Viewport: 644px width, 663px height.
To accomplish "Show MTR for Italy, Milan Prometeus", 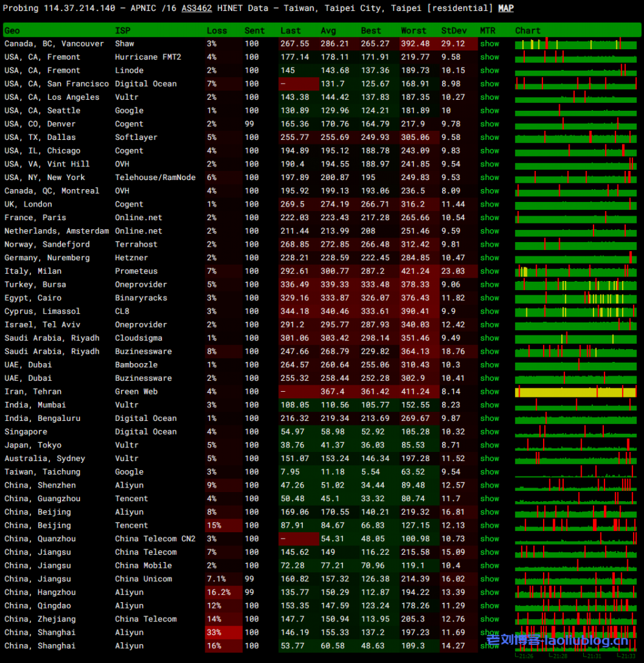I will [x=489, y=271].
